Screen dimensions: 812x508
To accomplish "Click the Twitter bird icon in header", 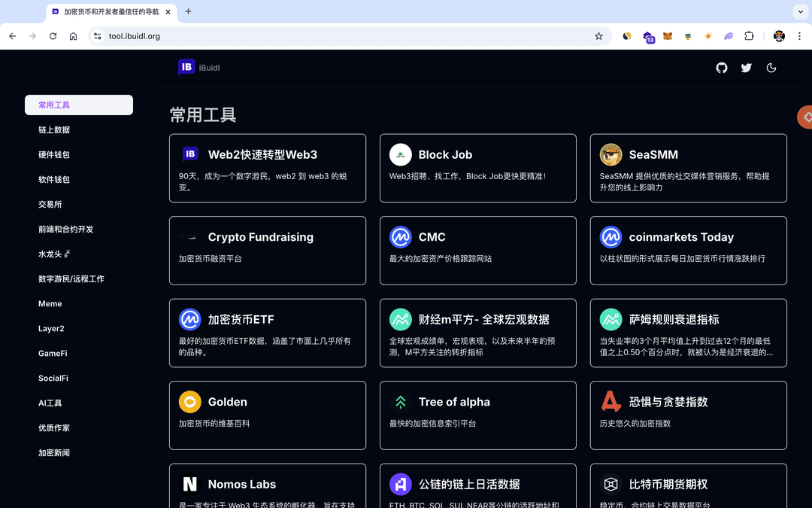I will click(746, 68).
